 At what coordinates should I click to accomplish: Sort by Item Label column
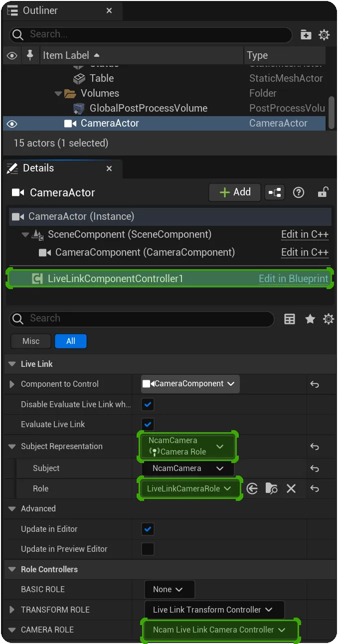point(142,55)
